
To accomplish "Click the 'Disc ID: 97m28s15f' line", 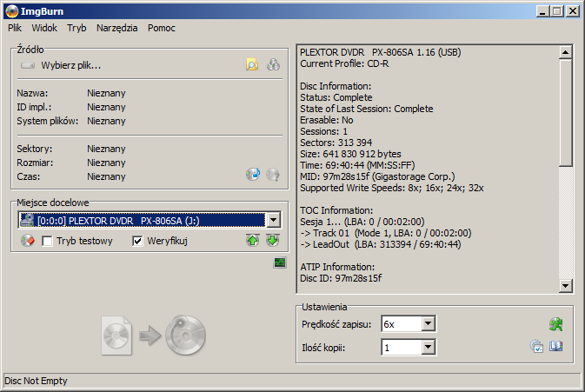I will tap(341, 278).
